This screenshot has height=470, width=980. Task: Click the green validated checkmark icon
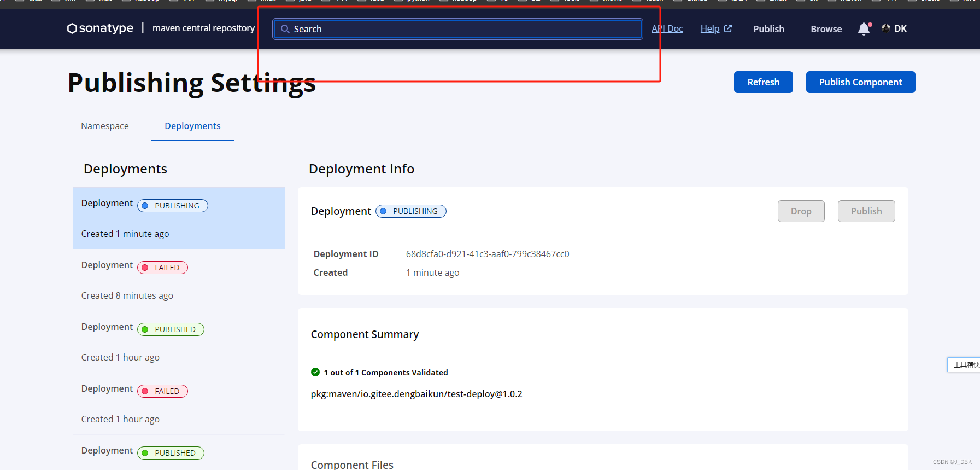click(x=315, y=372)
